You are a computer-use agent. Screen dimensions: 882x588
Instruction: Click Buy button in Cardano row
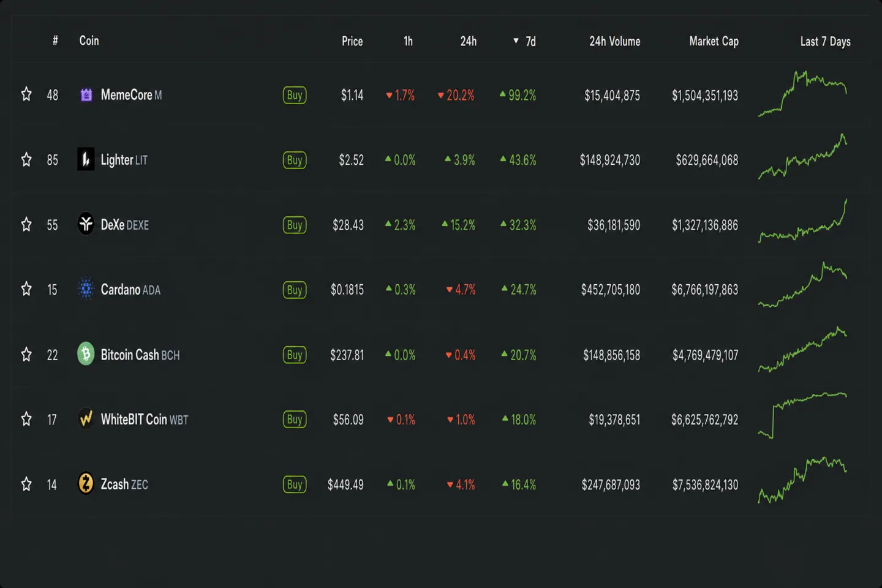click(295, 290)
